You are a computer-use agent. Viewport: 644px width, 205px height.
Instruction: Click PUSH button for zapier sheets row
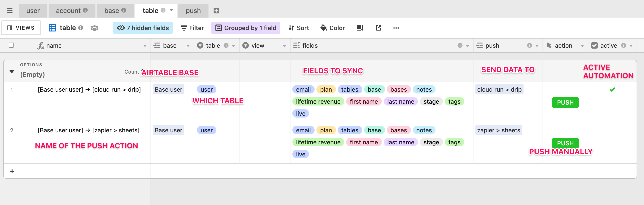565,143
